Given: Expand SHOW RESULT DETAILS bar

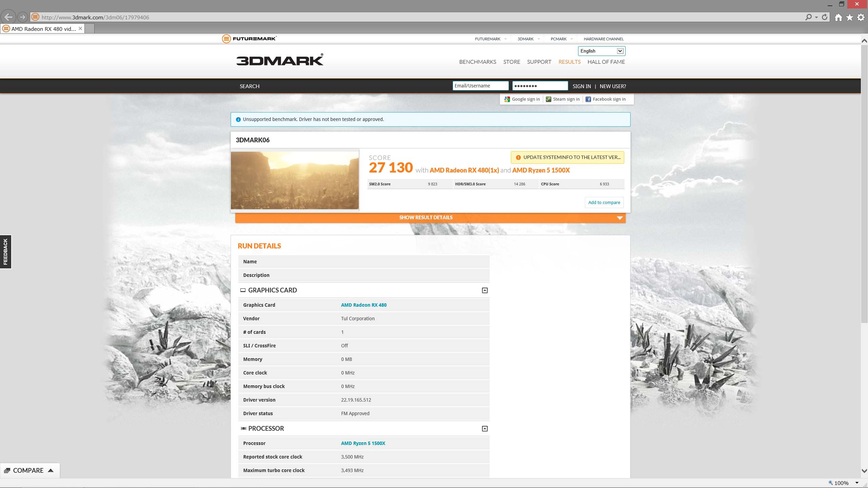Looking at the screenshot, I should 430,218.
